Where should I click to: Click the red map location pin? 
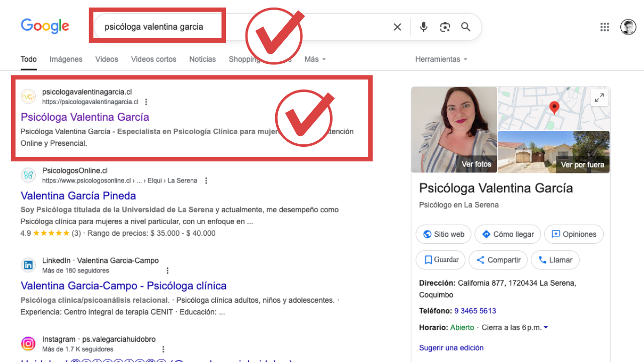554,108
